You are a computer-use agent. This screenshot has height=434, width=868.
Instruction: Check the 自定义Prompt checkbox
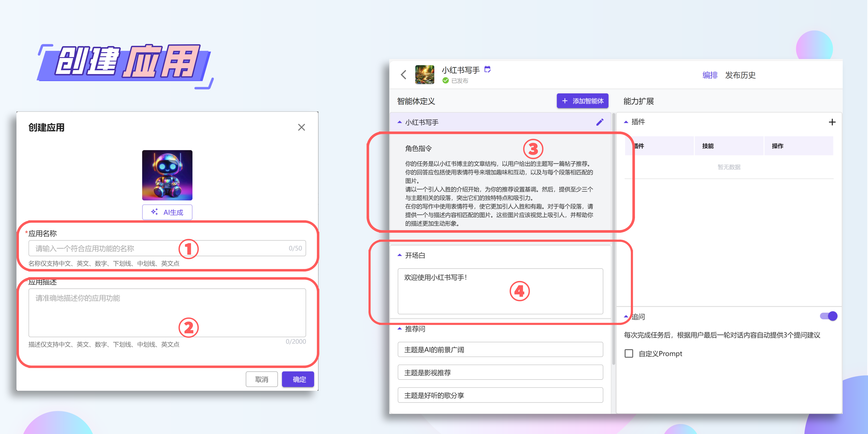[x=629, y=353]
